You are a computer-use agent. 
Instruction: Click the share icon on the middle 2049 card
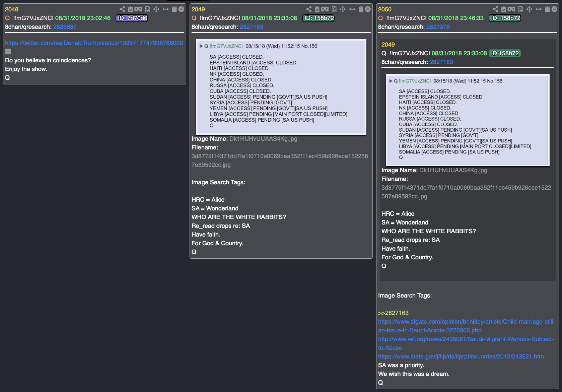309,9
